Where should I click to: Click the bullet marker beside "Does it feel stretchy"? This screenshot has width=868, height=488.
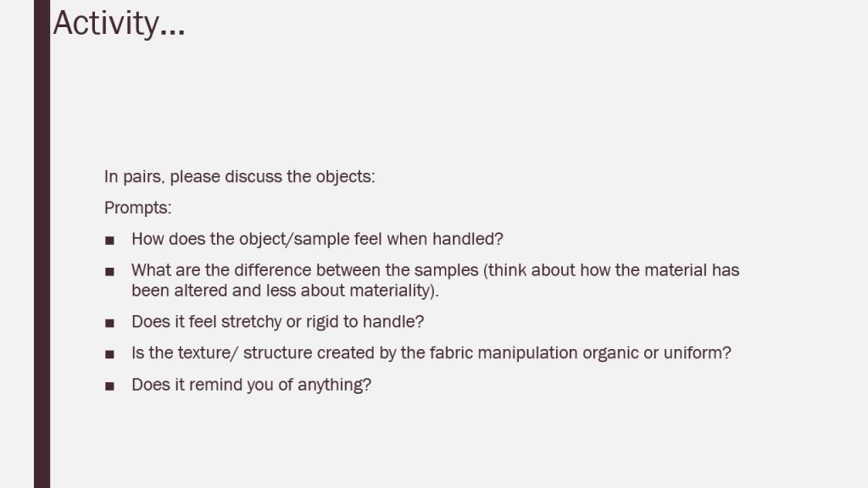click(x=109, y=323)
